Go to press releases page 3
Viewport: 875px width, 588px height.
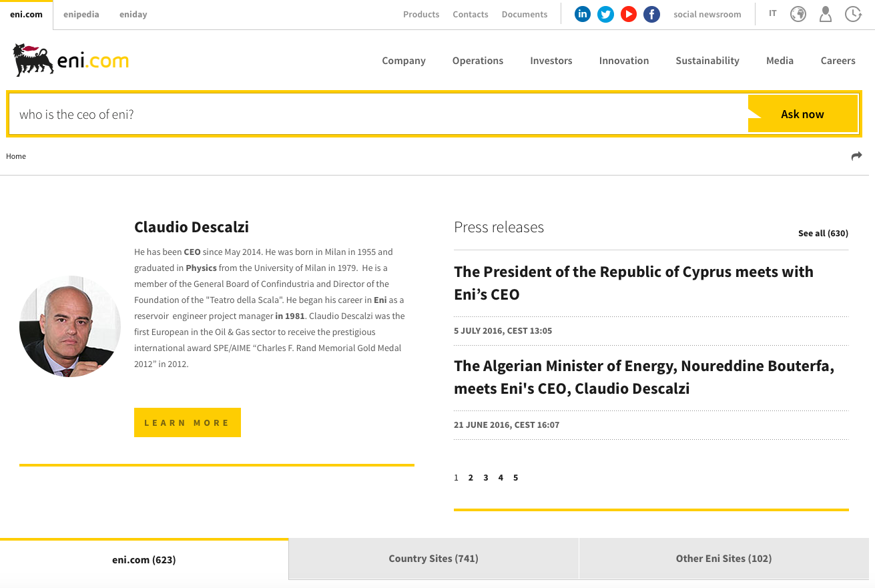click(x=486, y=477)
